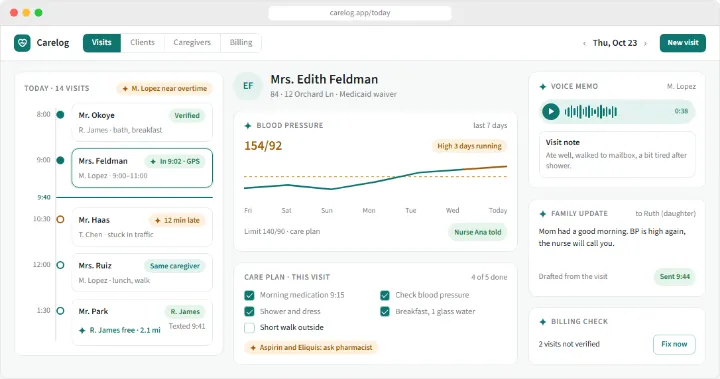Click sparkle icon beside R. James free
720x379 pixels.
pyautogui.click(x=82, y=330)
